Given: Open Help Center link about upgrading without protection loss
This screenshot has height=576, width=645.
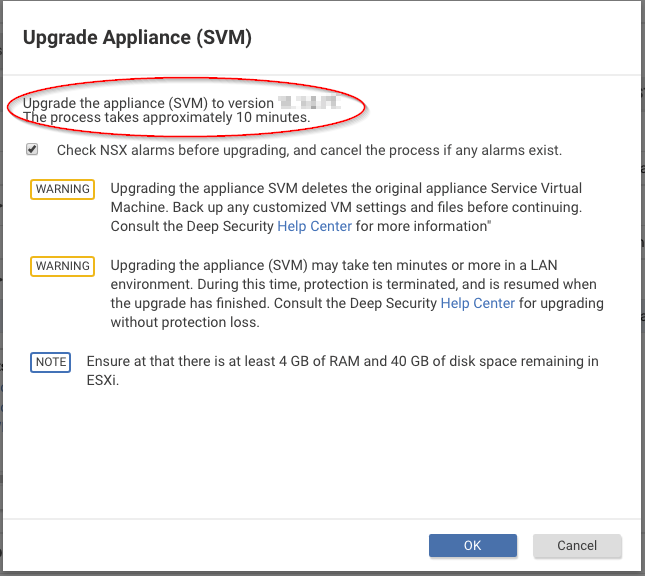Looking at the screenshot, I should click(478, 303).
